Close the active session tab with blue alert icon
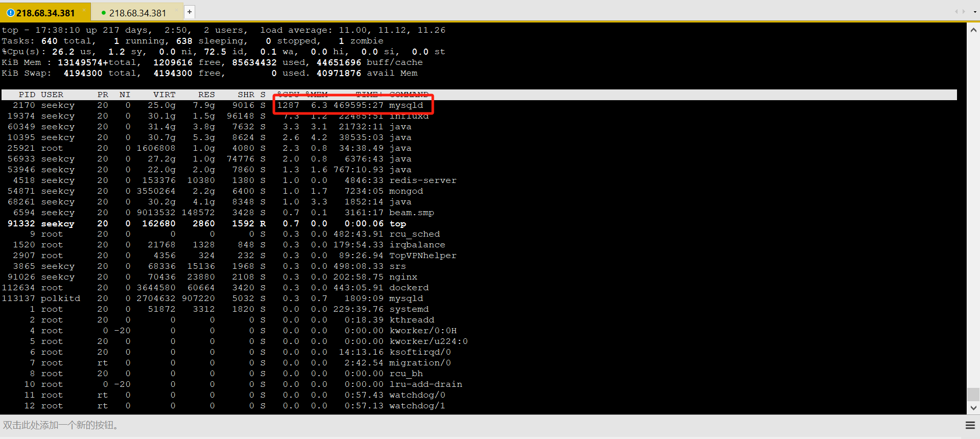Image resolution: width=980 pixels, height=439 pixels. pyautogui.click(x=84, y=10)
